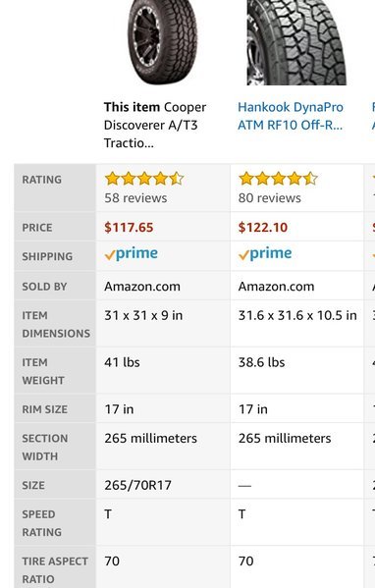The width and height of the screenshot is (375, 588).
Task: Select the 265/70R17 size value
Action: pyautogui.click(x=137, y=485)
